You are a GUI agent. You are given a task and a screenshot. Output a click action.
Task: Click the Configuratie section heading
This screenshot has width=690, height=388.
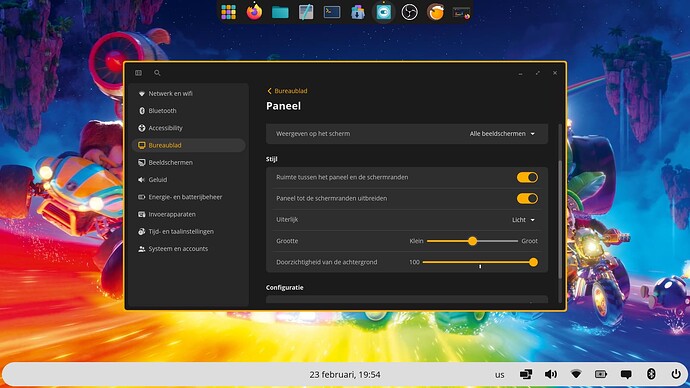coord(285,287)
